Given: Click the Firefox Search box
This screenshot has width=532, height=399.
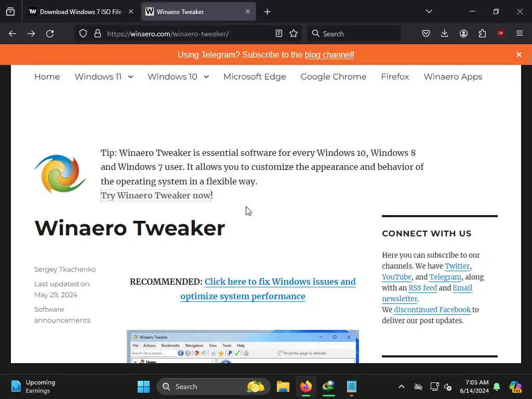Looking at the screenshot, I should pos(354,34).
